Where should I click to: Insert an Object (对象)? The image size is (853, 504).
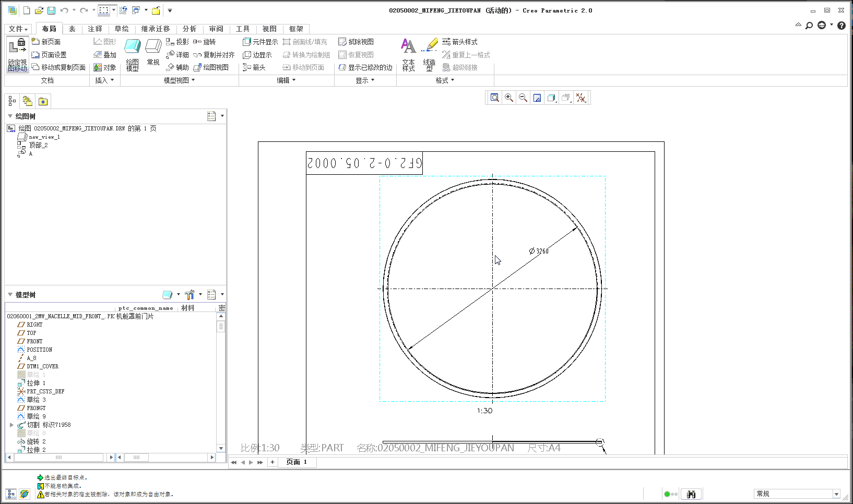pyautogui.click(x=105, y=67)
